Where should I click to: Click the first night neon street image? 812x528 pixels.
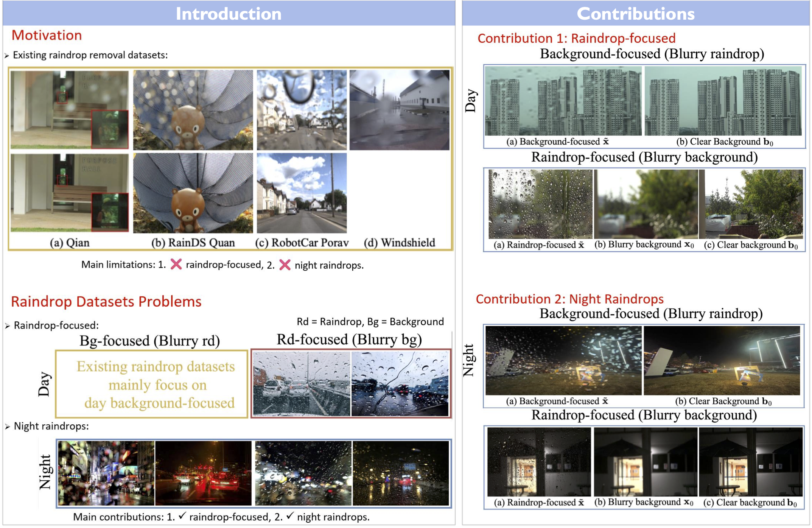[106, 473]
